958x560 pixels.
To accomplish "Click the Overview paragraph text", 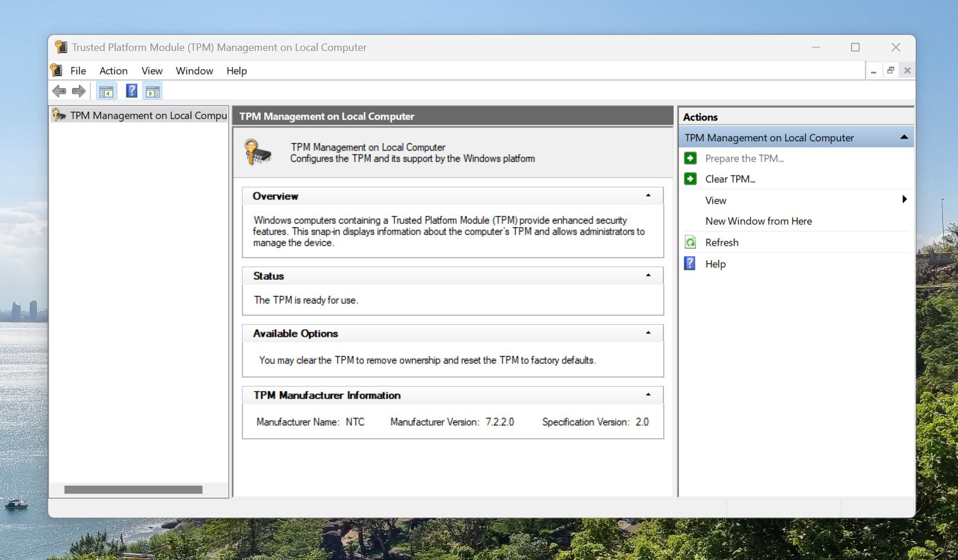I will click(x=449, y=232).
